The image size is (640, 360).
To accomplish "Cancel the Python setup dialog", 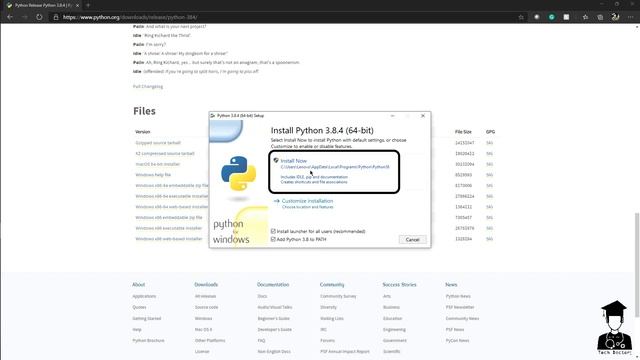I will pyautogui.click(x=412, y=240).
